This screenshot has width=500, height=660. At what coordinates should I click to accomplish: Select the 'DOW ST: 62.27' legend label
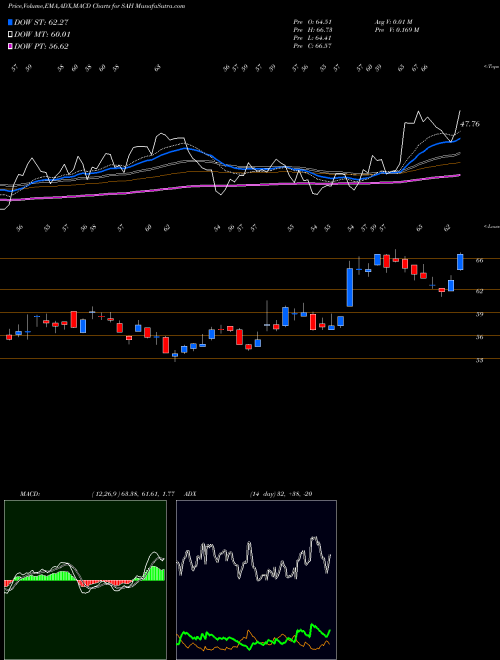point(41,22)
